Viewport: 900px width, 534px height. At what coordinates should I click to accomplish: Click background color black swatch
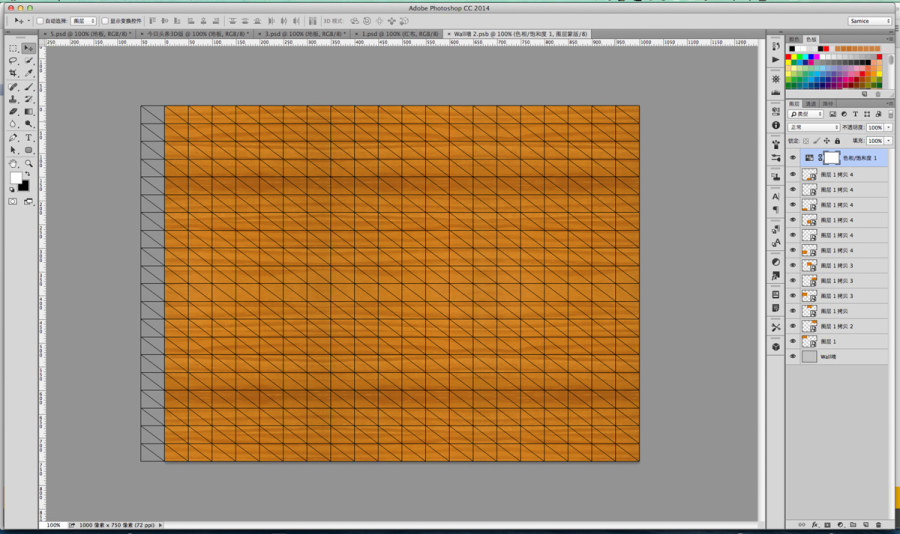pyautogui.click(x=24, y=186)
